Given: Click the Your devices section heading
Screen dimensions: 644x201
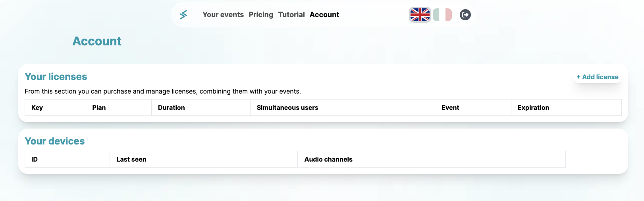Looking at the screenshot, I should click(x=54, y=141).
